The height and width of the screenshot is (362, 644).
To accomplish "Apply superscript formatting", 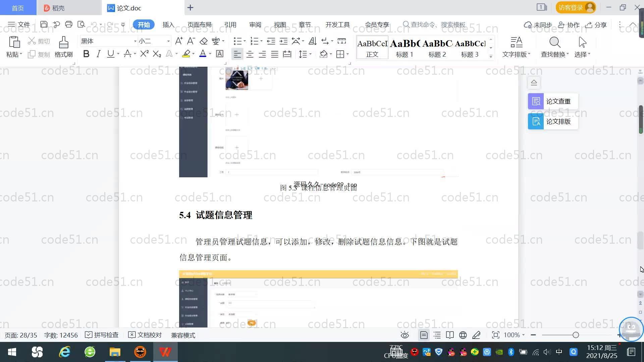I will point(144,54).
